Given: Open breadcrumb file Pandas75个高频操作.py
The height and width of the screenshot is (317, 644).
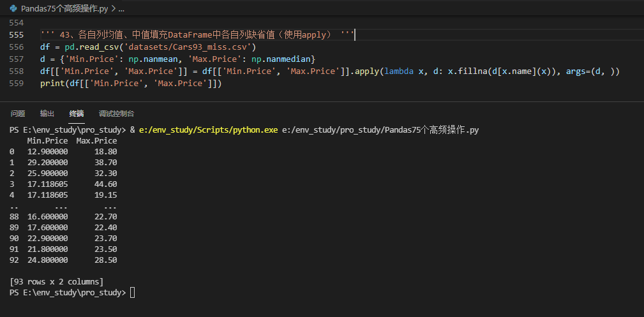Looking at the screenshot, I should click(64, 9).
